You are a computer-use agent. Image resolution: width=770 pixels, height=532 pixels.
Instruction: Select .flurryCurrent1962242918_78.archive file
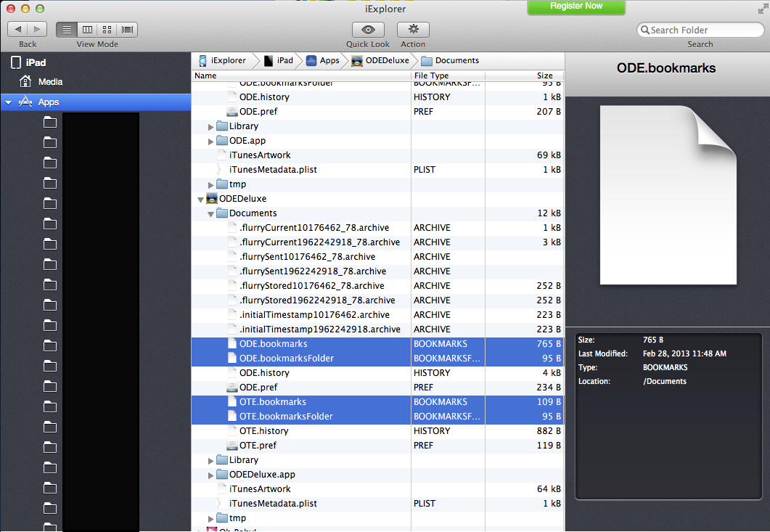click(x=377, y=242)
